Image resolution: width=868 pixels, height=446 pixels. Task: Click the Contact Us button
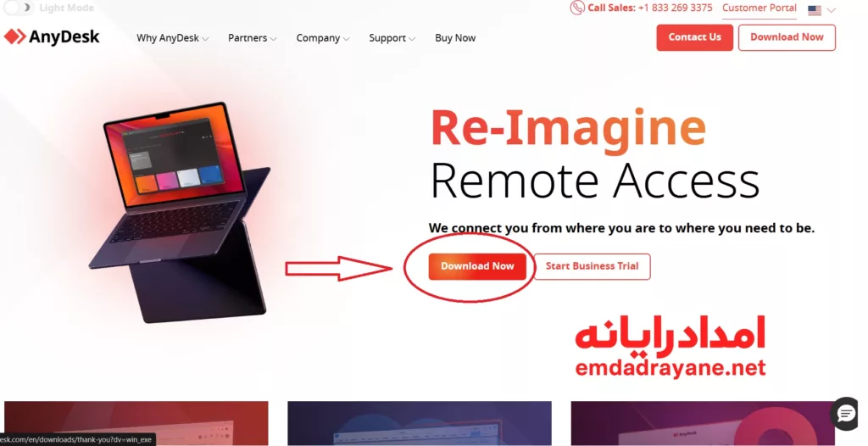coord(695,37)
